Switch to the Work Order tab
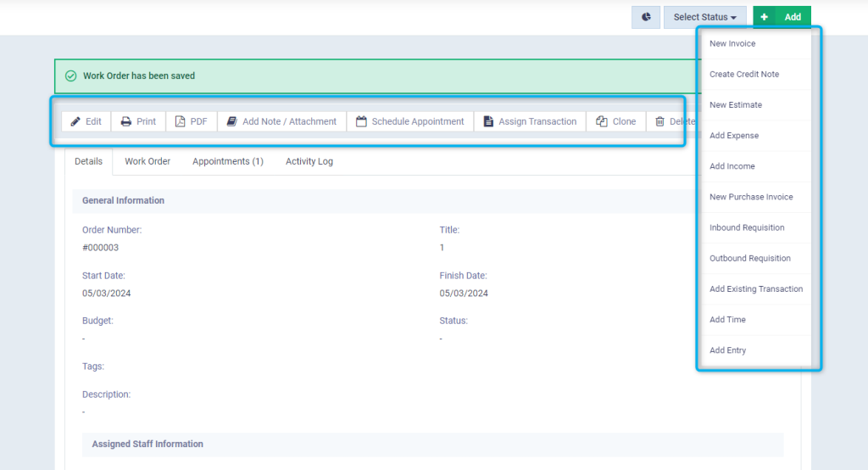The height and width of the screenshot is (470, 868). [147, 161]
